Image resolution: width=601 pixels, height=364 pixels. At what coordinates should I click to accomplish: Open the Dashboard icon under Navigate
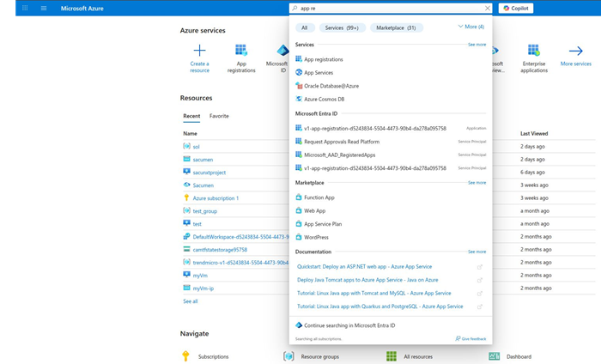[494, 356]
